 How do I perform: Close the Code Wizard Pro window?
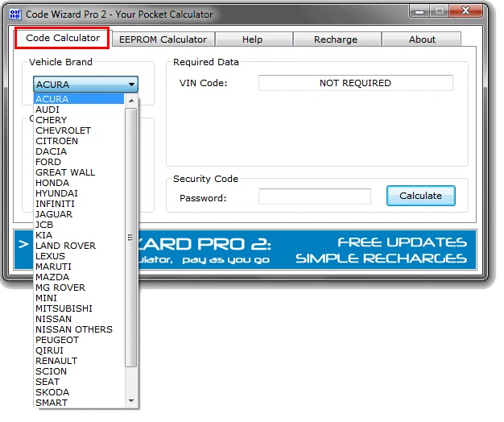pos(465,11)
